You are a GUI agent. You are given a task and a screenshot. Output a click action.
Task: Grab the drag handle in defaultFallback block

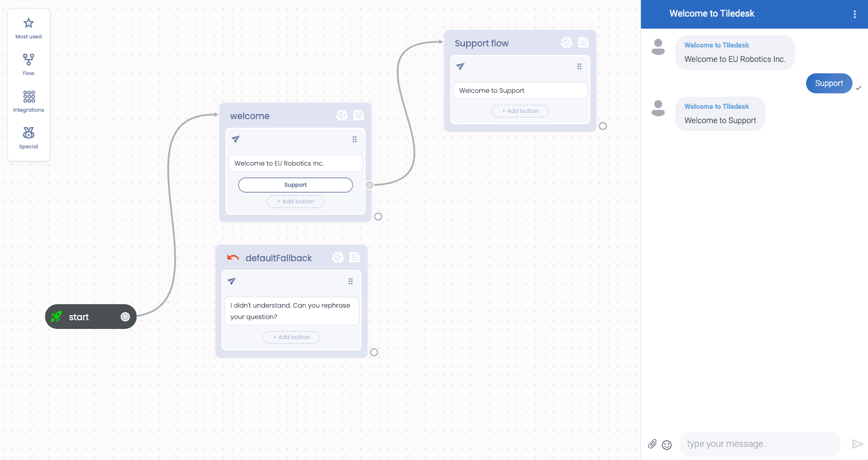[x=350, y=281]
